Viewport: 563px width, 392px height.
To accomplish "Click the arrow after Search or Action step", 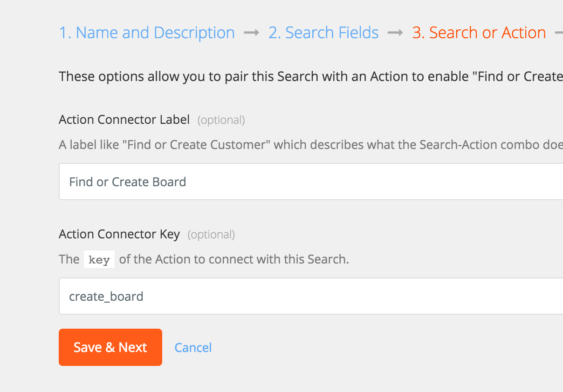I will pyautogui.click(x=558, y=33).
